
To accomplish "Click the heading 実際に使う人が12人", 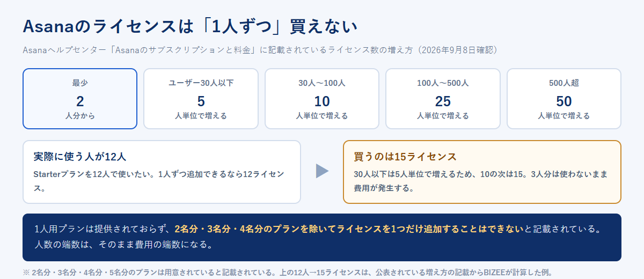I will (80, 157).
